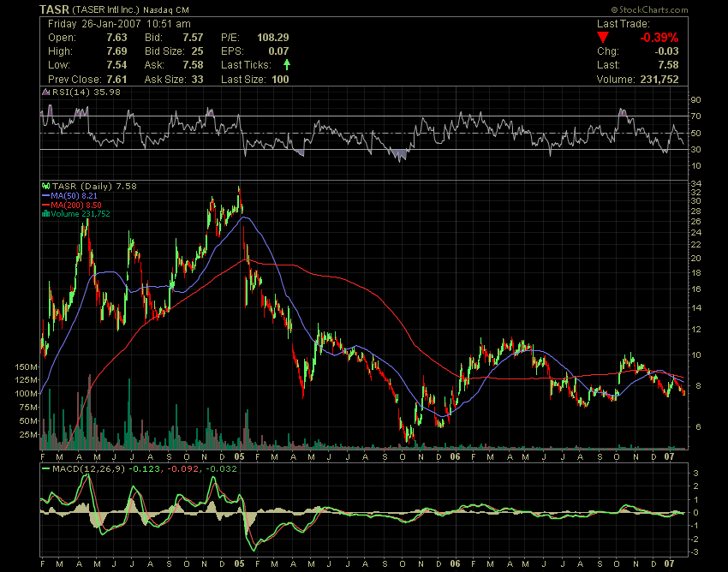Screen dimensions: 728x572
Task: Click the small mountain icon before RSI(14)
Action: click(45, 92)
